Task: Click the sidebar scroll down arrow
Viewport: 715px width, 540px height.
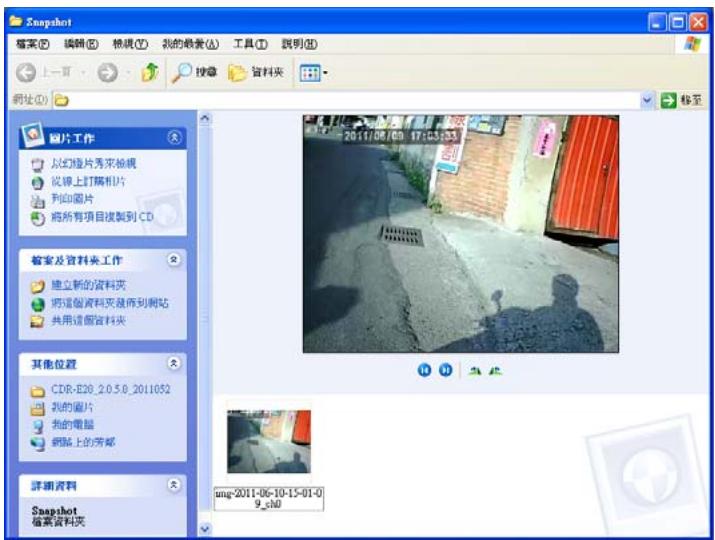Action: point(205,529)
